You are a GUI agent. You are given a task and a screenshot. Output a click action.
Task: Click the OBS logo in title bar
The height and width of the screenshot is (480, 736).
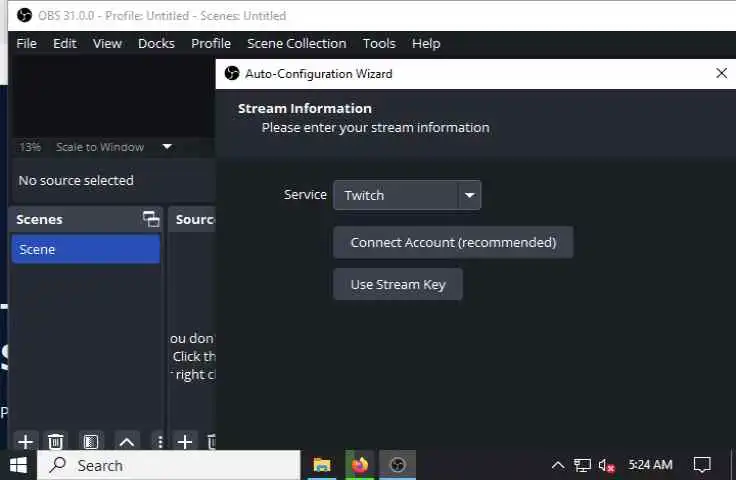click(24, 15)
